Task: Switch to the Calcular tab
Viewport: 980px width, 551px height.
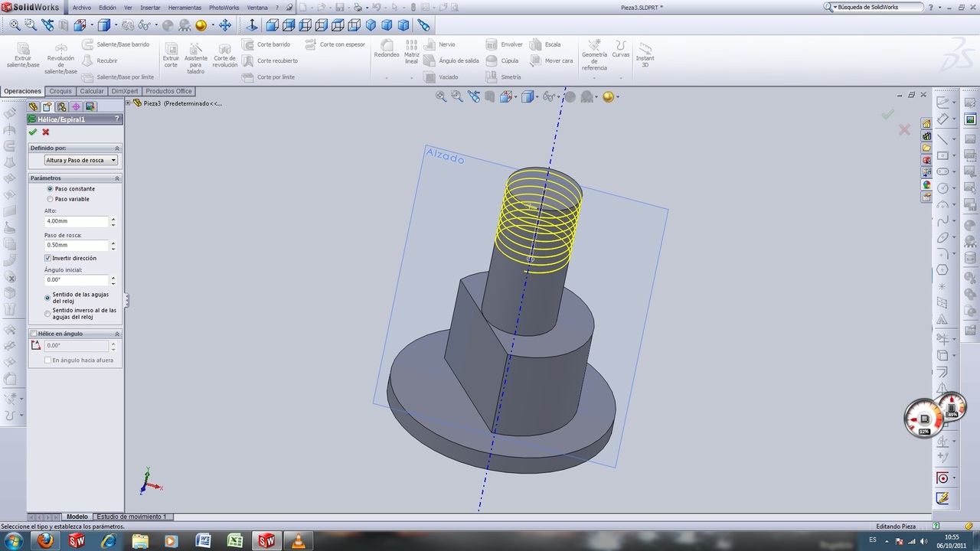Action: click(x=92, y=91)
